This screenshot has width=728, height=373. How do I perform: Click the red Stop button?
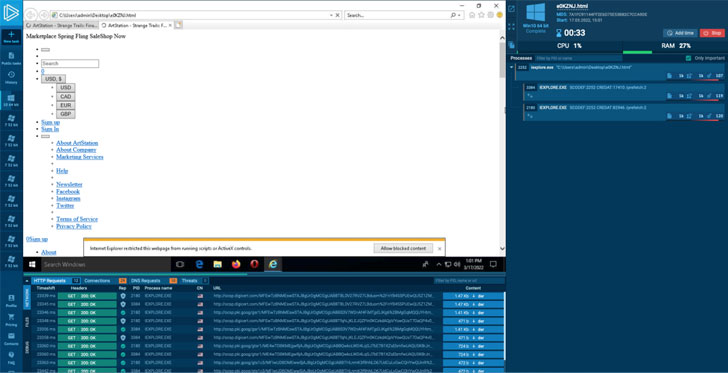pyautogui.click(x=712, y=33)
